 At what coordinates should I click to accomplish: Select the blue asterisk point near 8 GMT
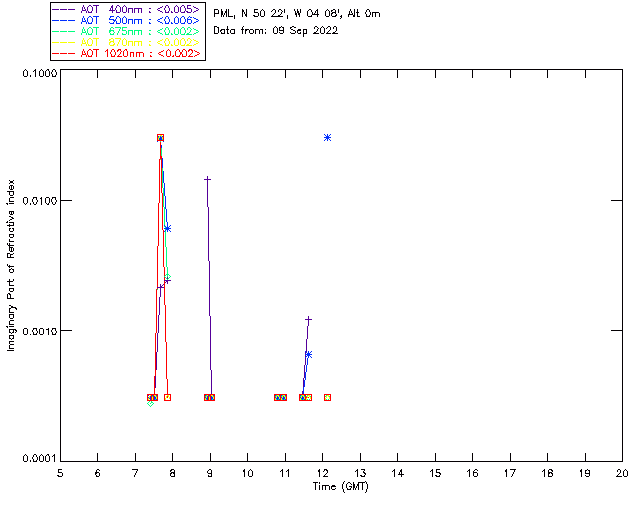tap(167, 228)
